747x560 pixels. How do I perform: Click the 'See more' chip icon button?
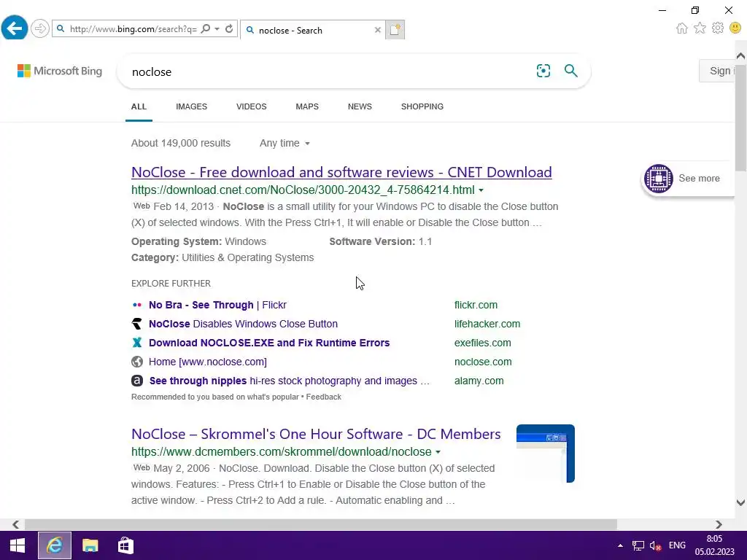(659, 179)
